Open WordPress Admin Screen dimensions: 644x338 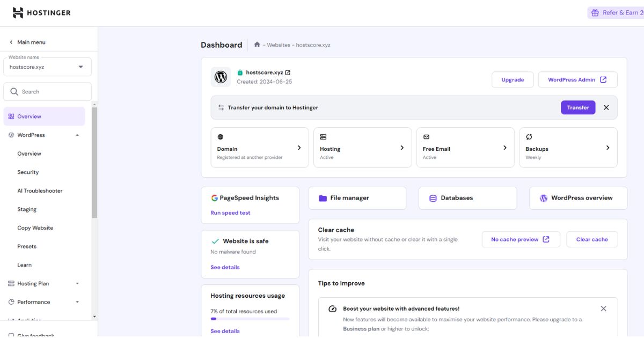[577, 79]
